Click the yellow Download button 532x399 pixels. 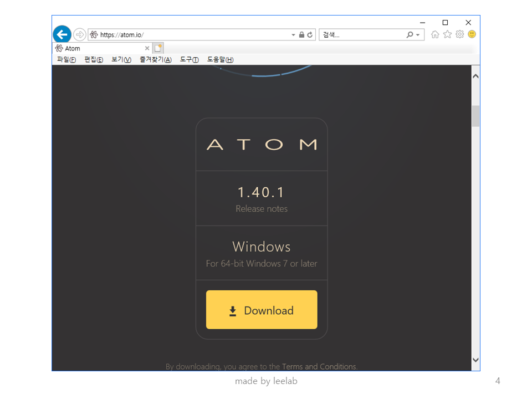pyautogui.click(x=262, y=309)
